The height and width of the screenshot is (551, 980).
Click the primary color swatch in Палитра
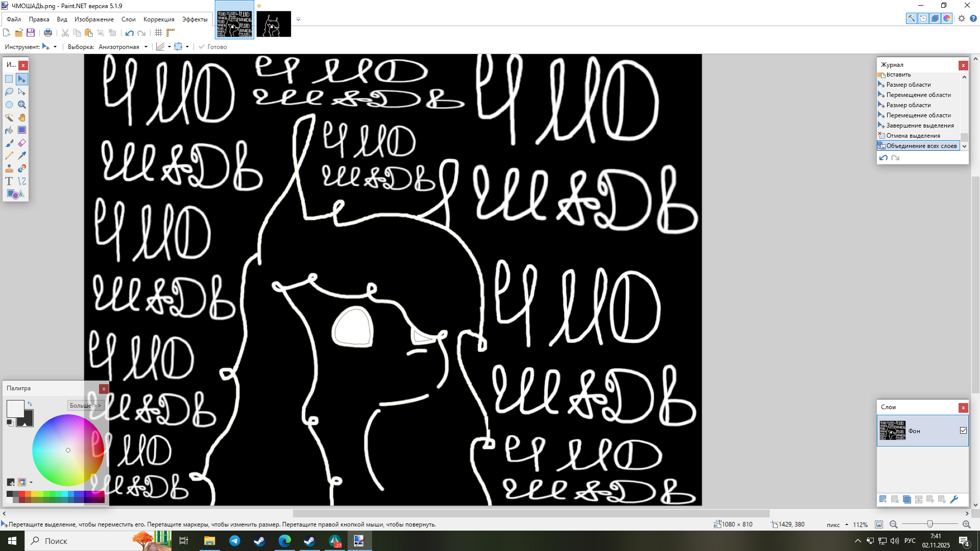[15, 409]
